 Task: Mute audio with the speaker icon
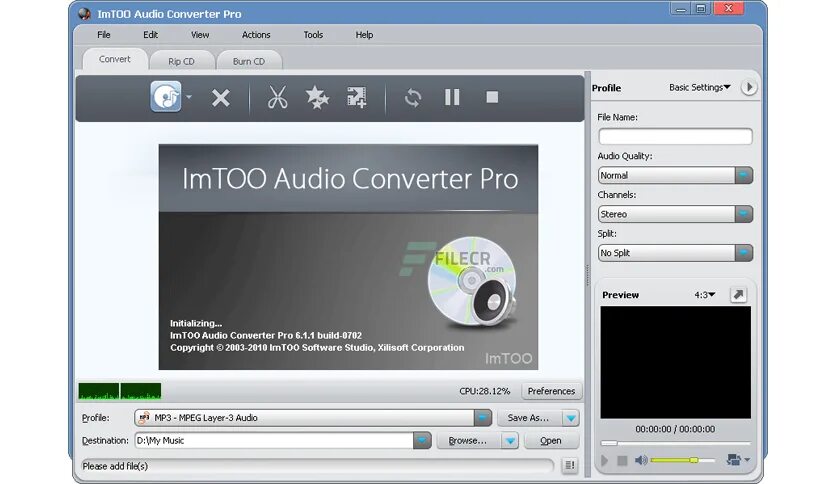tap(641, 460)
